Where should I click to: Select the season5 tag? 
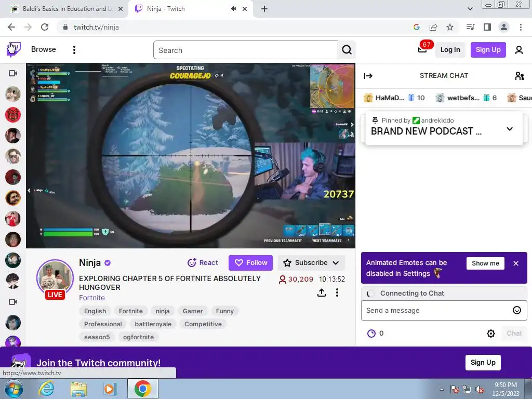tap(97, 337)
